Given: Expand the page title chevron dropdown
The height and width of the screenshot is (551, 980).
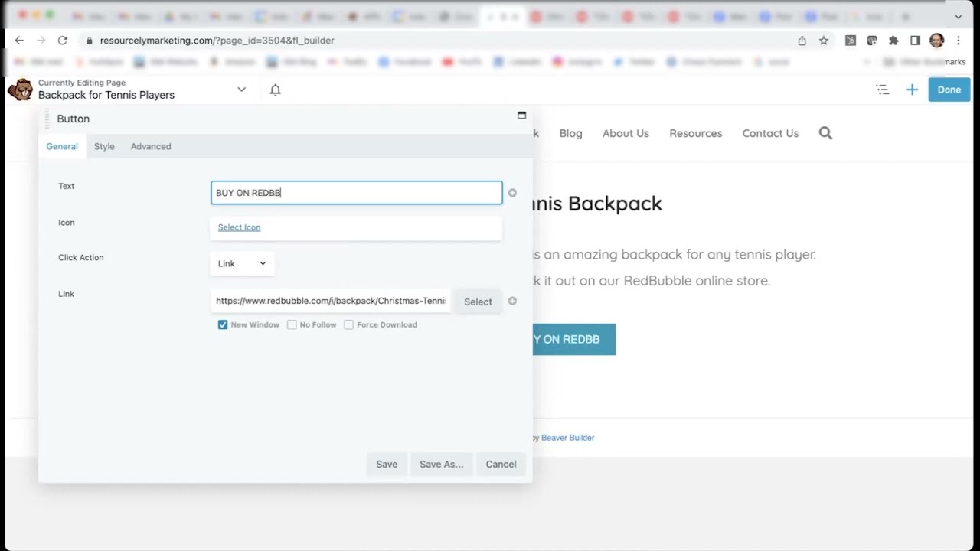Looking at the screenshot, I should coord(242,90).
